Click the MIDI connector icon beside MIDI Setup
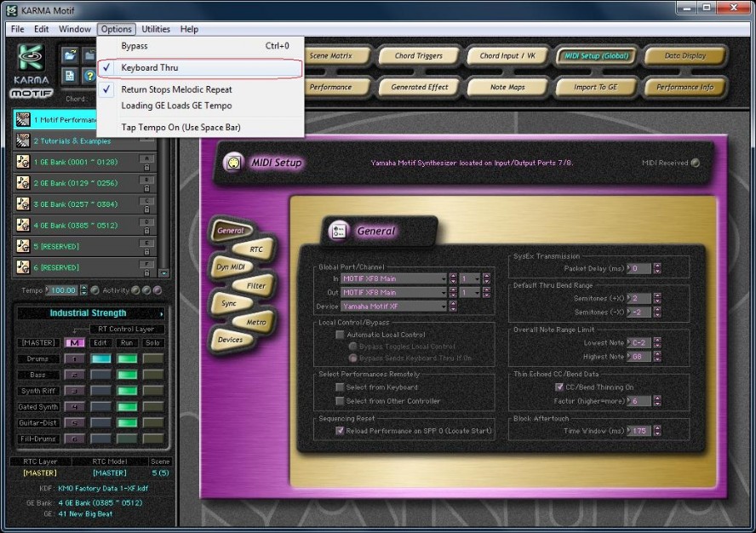Image resolution: width=756 pixels, height=533 pixels. (x=232, y=163)
